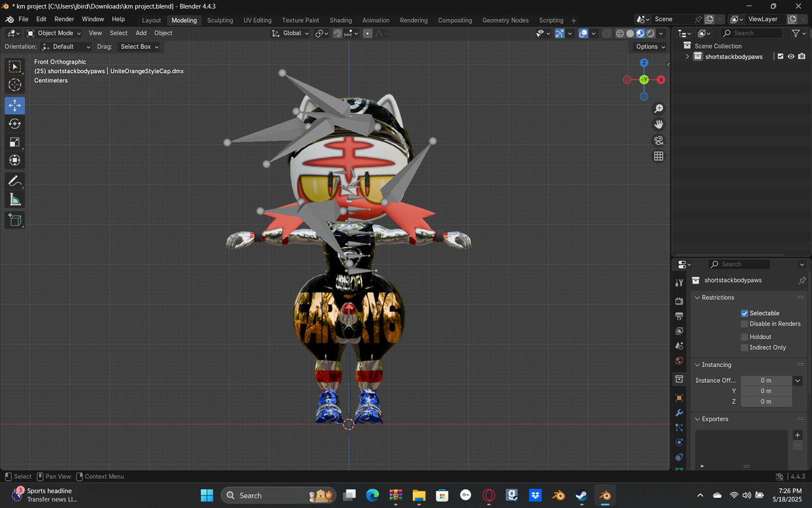Open the Tool properties tab
This screenshot has height=508, width=812.
click(x=679, y=282)
